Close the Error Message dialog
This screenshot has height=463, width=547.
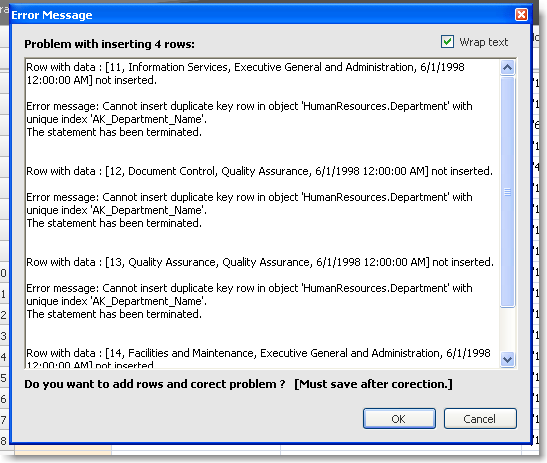(x=521, y=15)
